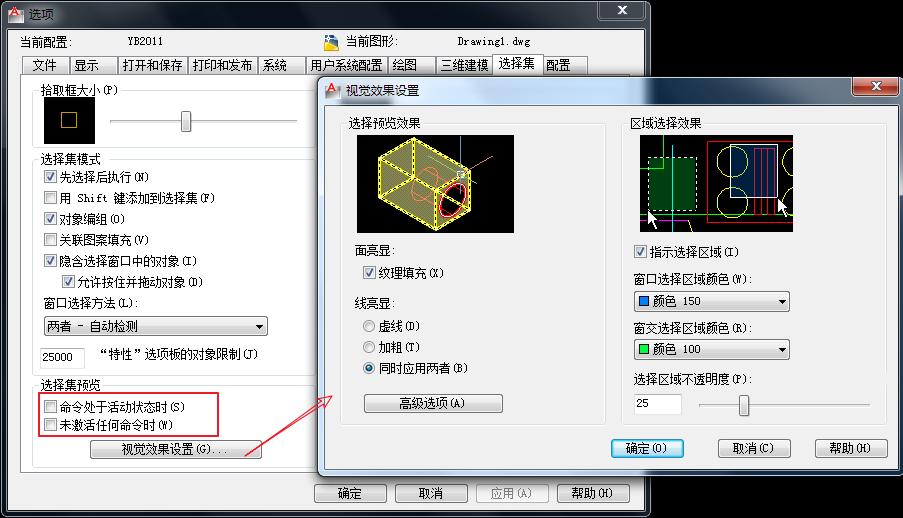Click the drawing file icon beside 当前图形

(332, 42)
